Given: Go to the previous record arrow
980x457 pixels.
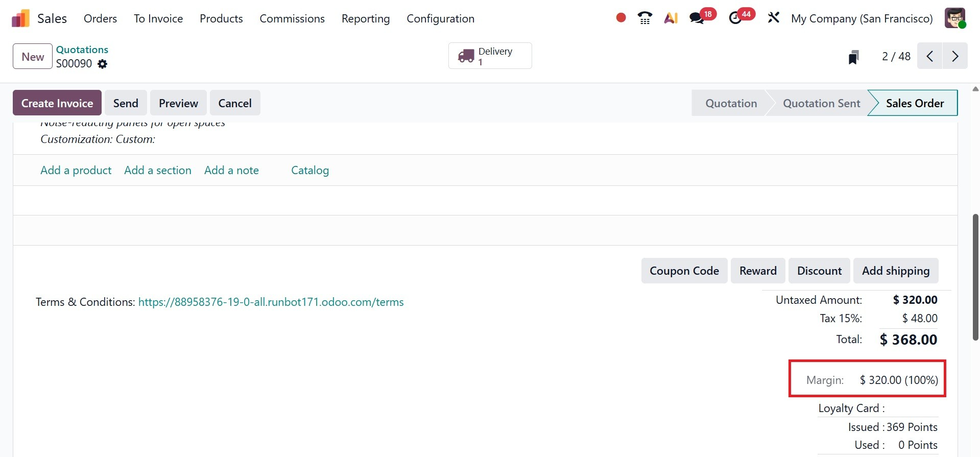Looking at the screenshot, I should (930, 56).
